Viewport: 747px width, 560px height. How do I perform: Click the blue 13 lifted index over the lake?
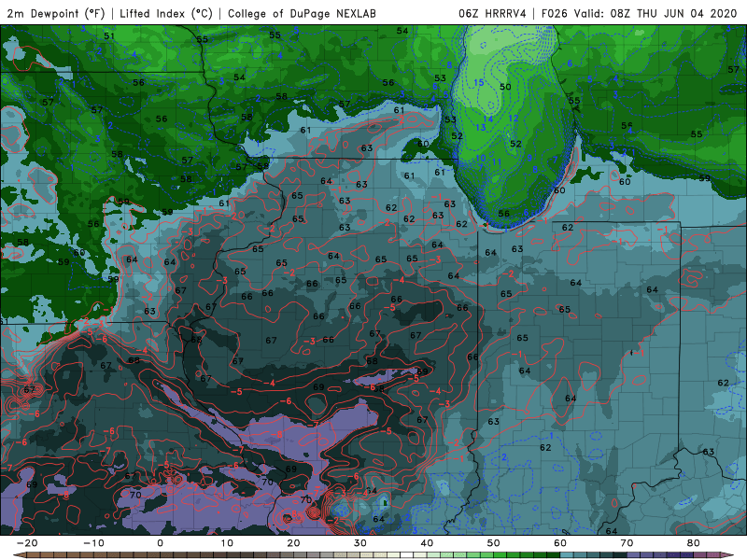(x=481, y=128)
